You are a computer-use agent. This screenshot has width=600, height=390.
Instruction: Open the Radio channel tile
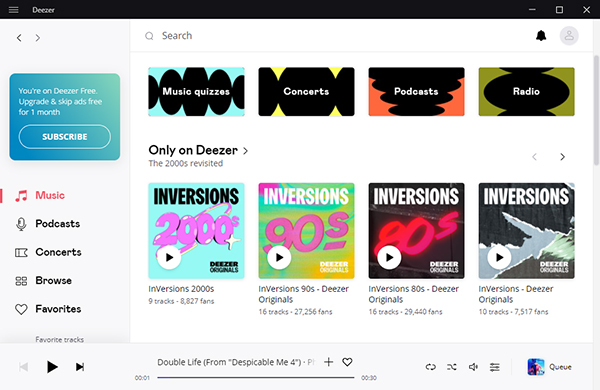pos(527,91)
